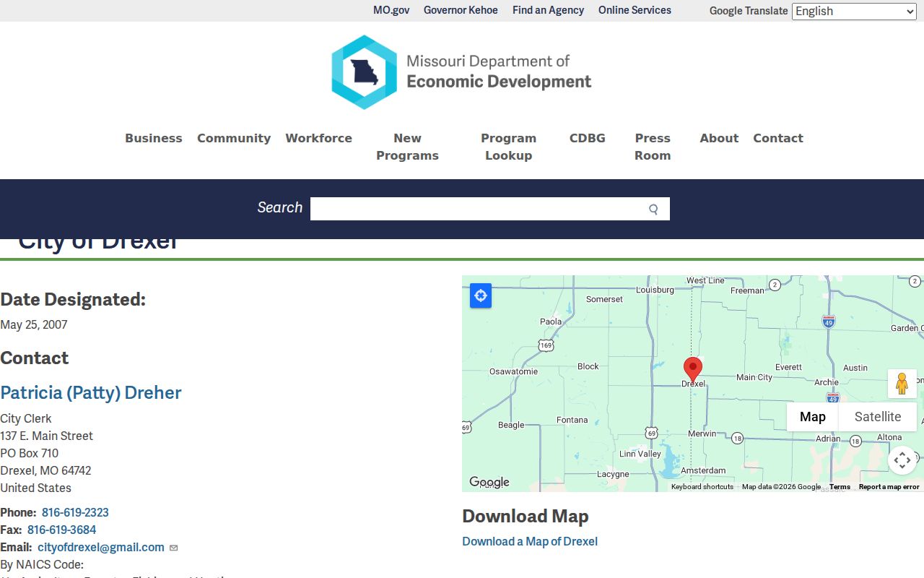
Task: Click the Download Map heading
Action: click(x=526, y=516)
